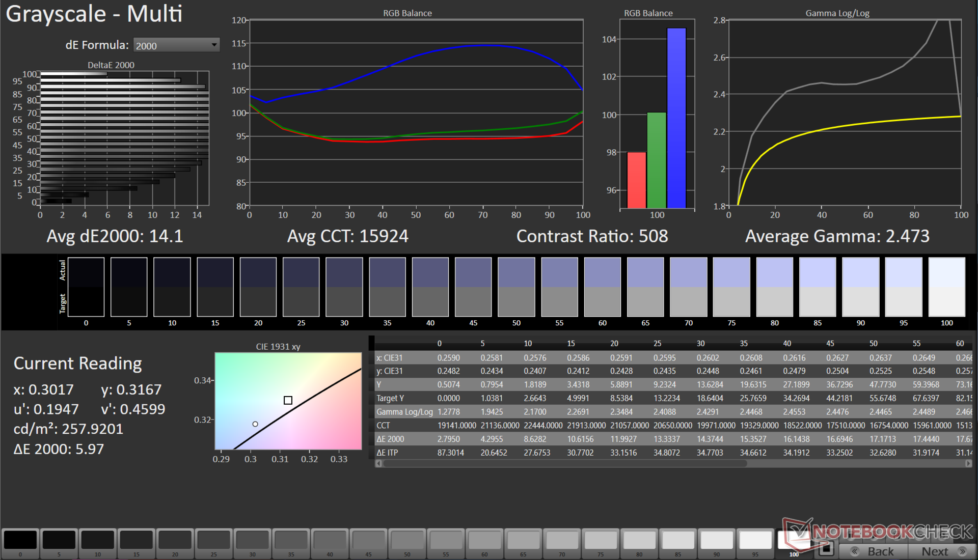Click the stop measurement square icon

tap(826, 548)
